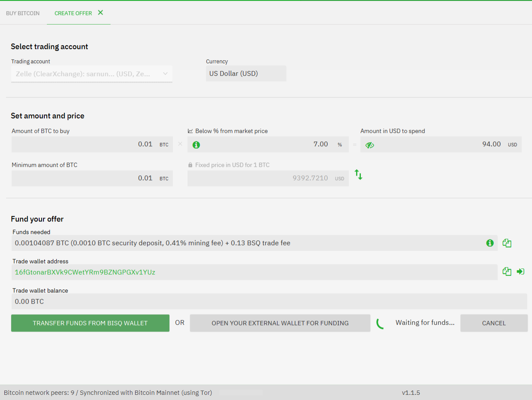Click the chart icon beside market price label
532x400 pixels.
click(x=191, y=131)
